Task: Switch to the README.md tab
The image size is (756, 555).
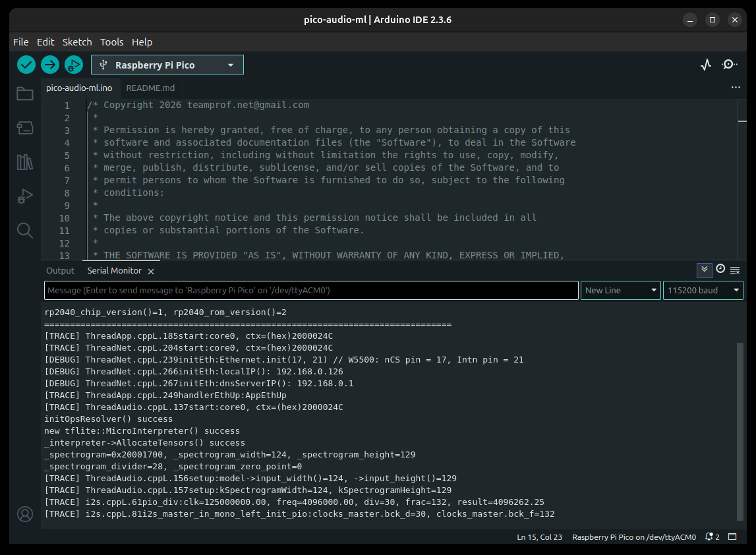Action: point(150,88)
